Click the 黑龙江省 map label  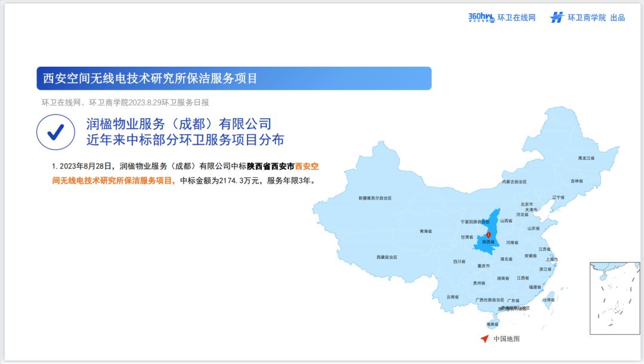[x=586, y=158]
